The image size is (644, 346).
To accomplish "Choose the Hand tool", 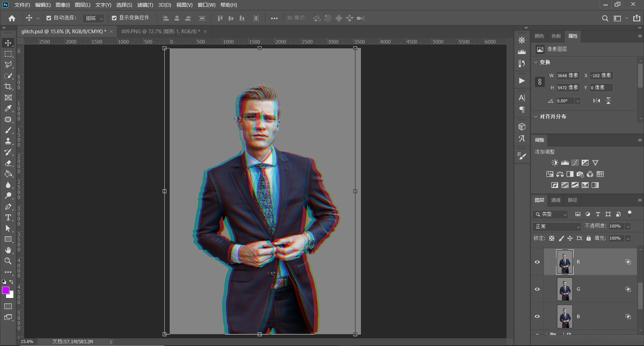I will pyautogui.click(x=8, y=250).
